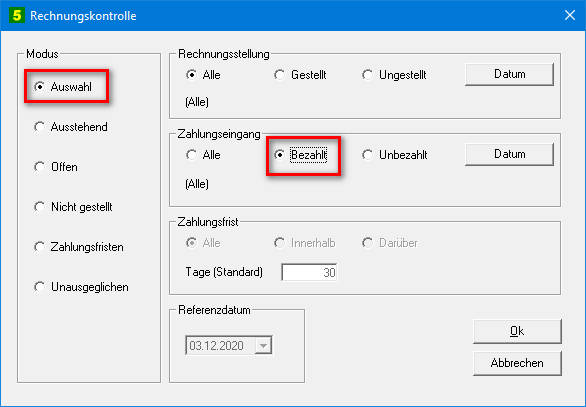Select Alle under Zahlungseingang
The width and height of the screenshot is (586, 407).
tap(203, 155)
